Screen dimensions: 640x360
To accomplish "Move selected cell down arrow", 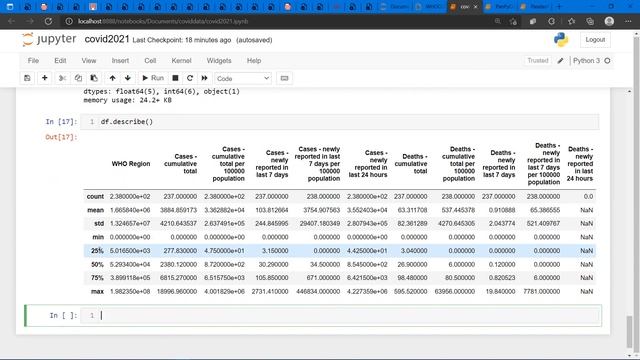I will (x=128, y=78).
